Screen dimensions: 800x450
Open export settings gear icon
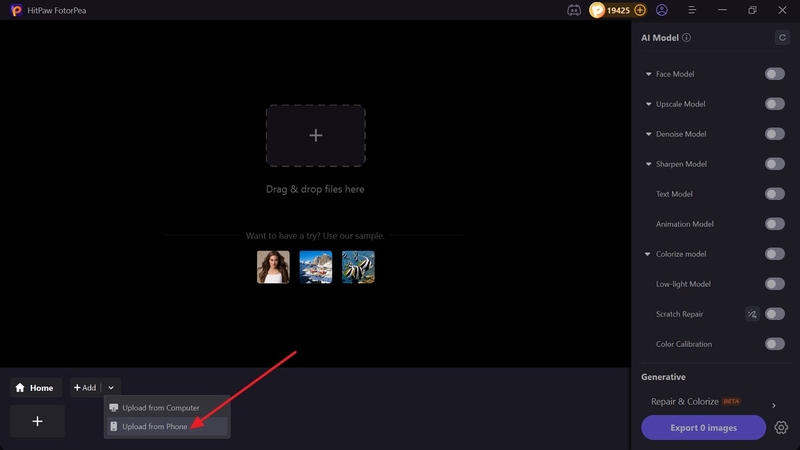point(781,428)
